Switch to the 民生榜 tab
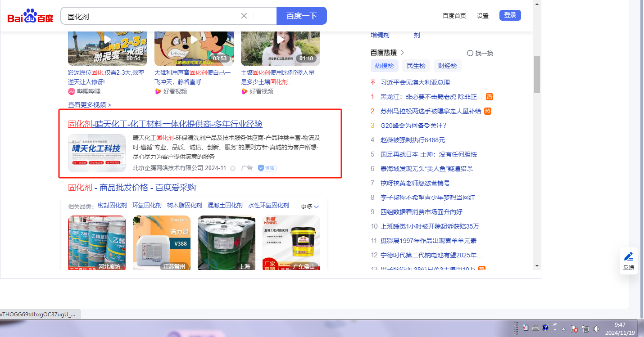 click(416, 66)
